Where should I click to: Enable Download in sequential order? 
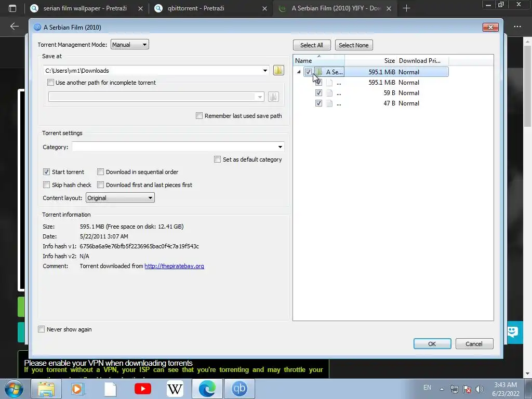100,172
